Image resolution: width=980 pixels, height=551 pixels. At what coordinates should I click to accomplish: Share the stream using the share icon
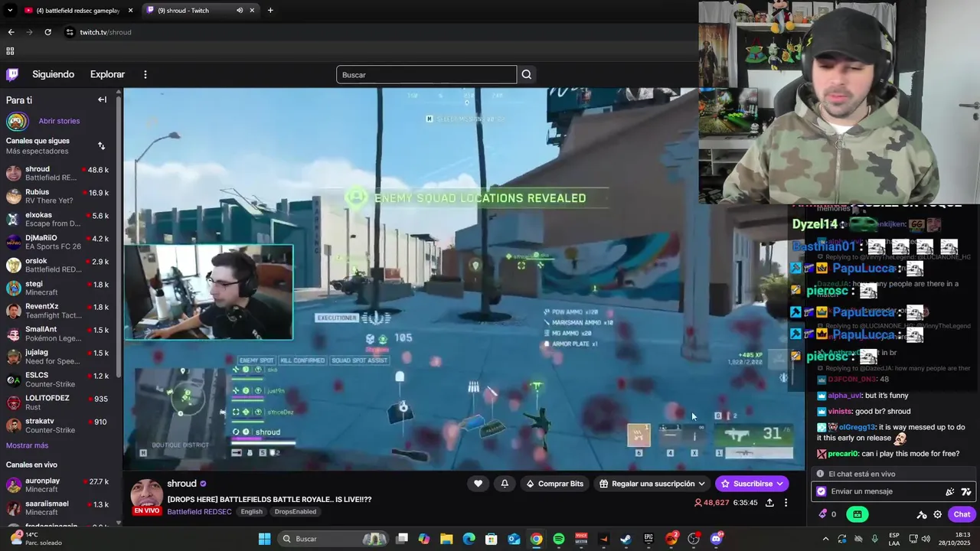coord(769,503)
